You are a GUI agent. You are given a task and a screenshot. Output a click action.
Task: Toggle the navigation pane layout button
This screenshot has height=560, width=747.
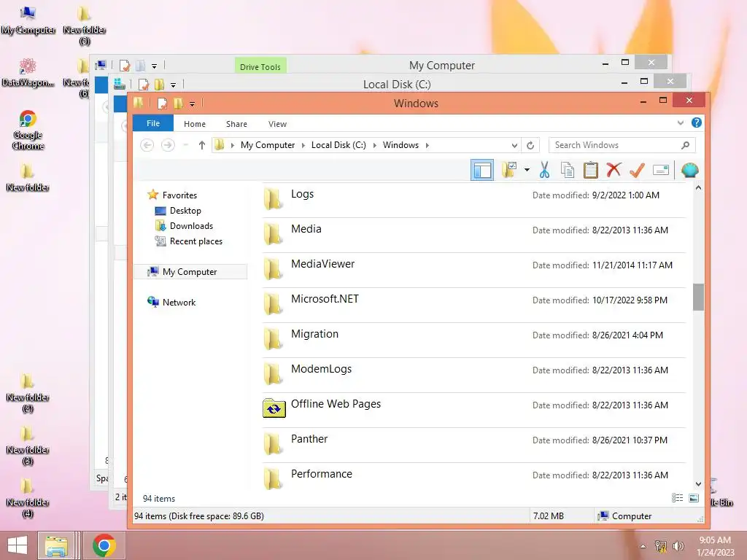[481, 170]
